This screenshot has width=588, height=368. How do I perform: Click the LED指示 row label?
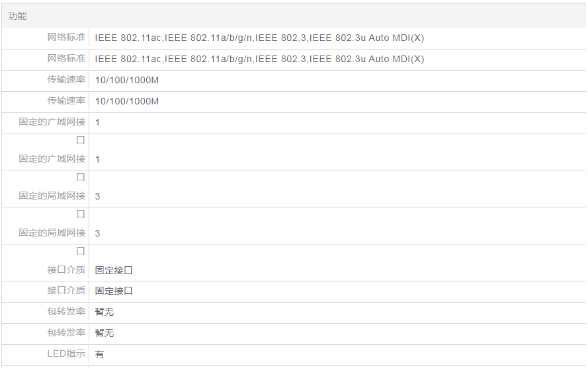66,354
